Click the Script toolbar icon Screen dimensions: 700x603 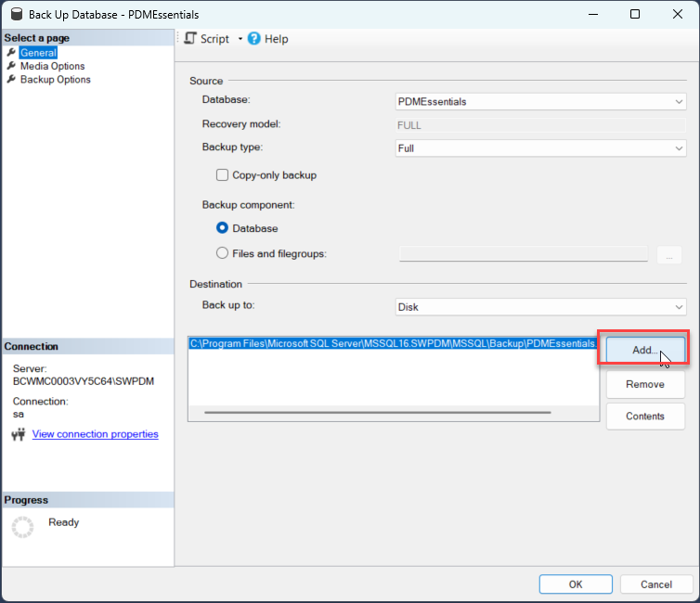click(x=190, y=38)
